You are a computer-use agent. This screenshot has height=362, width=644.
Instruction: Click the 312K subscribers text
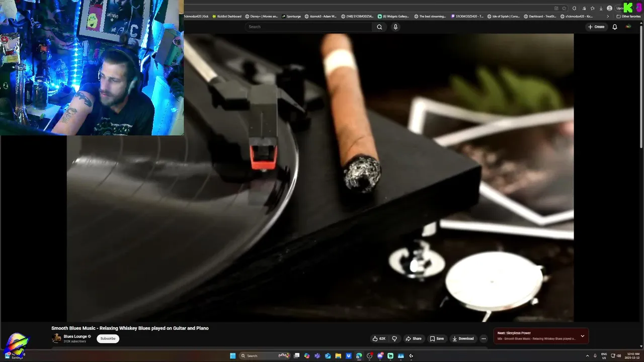pos(74,341)
